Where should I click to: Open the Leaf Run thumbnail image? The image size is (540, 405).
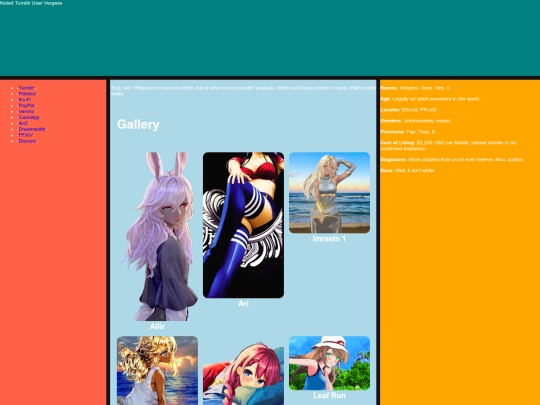pyautogui.click(x=330, y=363)
